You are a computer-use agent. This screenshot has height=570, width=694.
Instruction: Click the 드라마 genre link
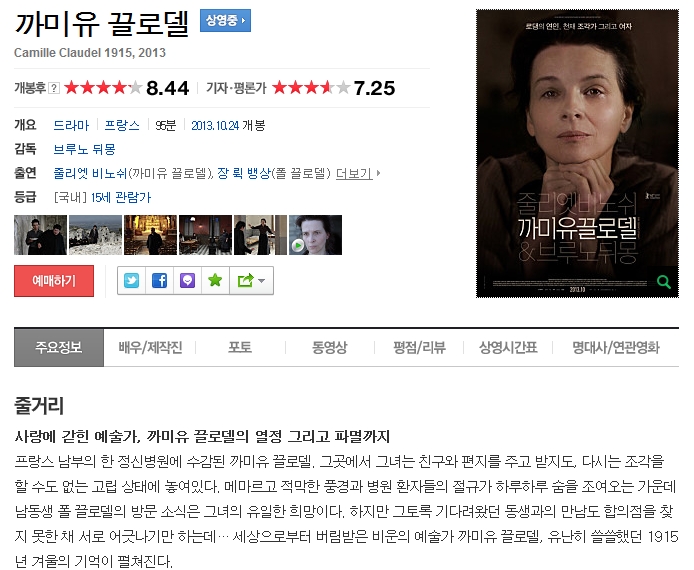71,125
